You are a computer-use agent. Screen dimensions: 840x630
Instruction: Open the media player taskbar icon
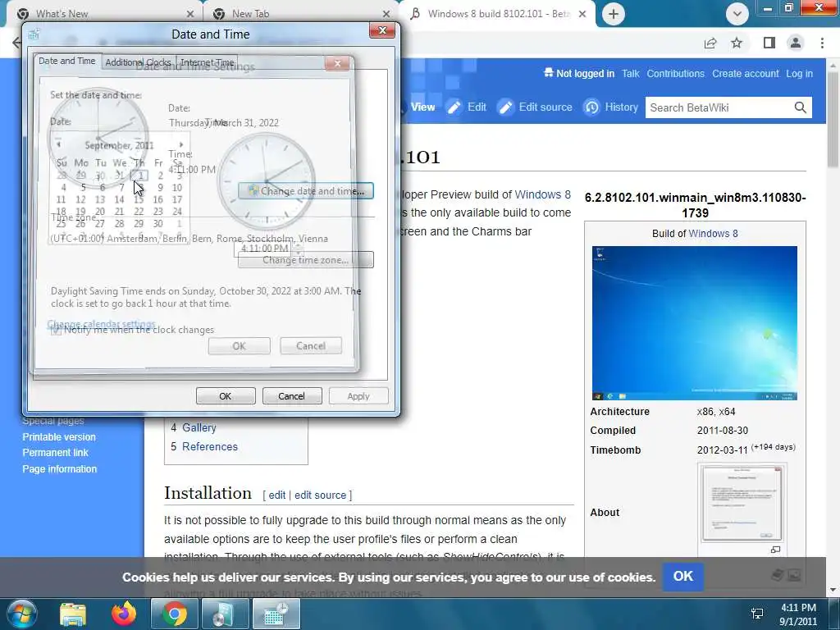pyautogui.click(x=224, y=614)
